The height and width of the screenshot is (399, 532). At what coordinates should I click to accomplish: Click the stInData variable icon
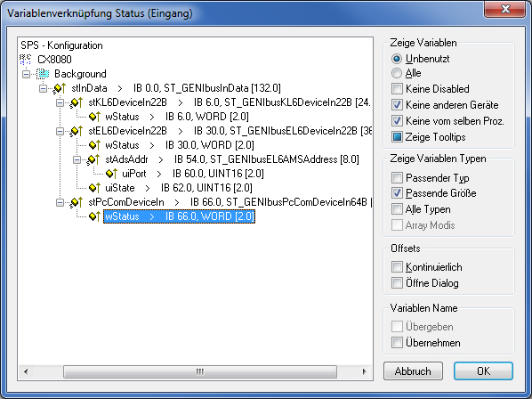pyautogui.click(x=60, y=88)
